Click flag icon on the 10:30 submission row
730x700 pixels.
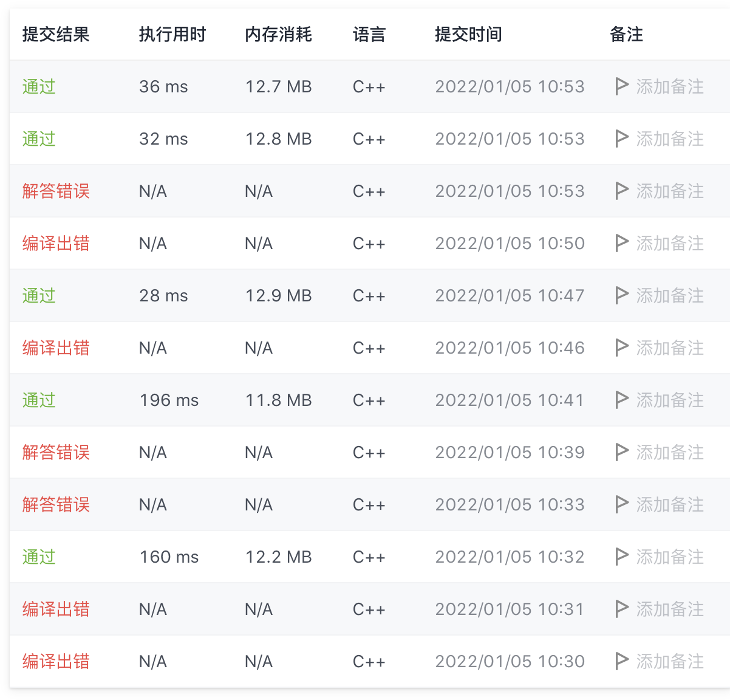pyautogui.click(x=621, y=661)
